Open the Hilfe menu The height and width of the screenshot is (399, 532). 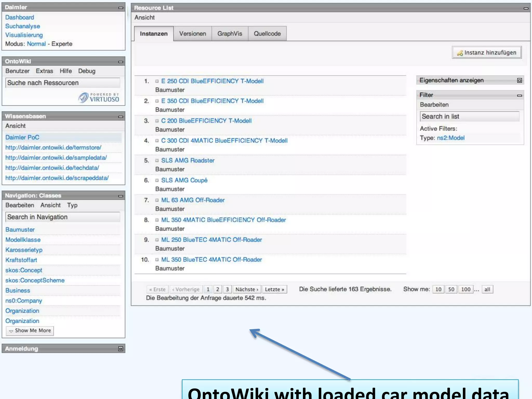66,71
